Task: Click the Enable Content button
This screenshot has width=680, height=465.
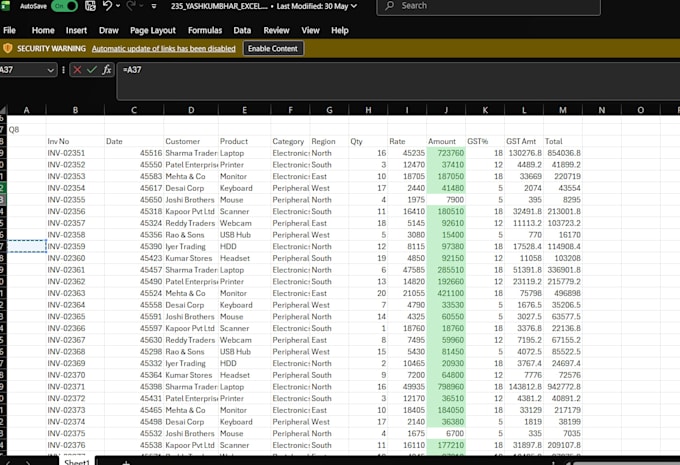Action: click(273, 49)
